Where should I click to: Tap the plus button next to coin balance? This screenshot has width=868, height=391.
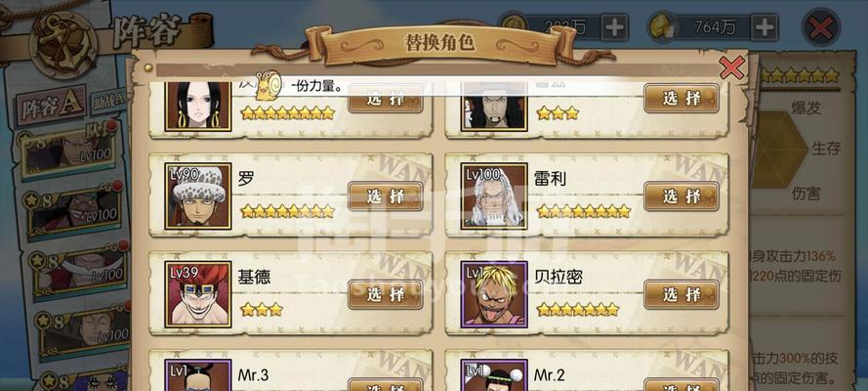click(614, 27)
